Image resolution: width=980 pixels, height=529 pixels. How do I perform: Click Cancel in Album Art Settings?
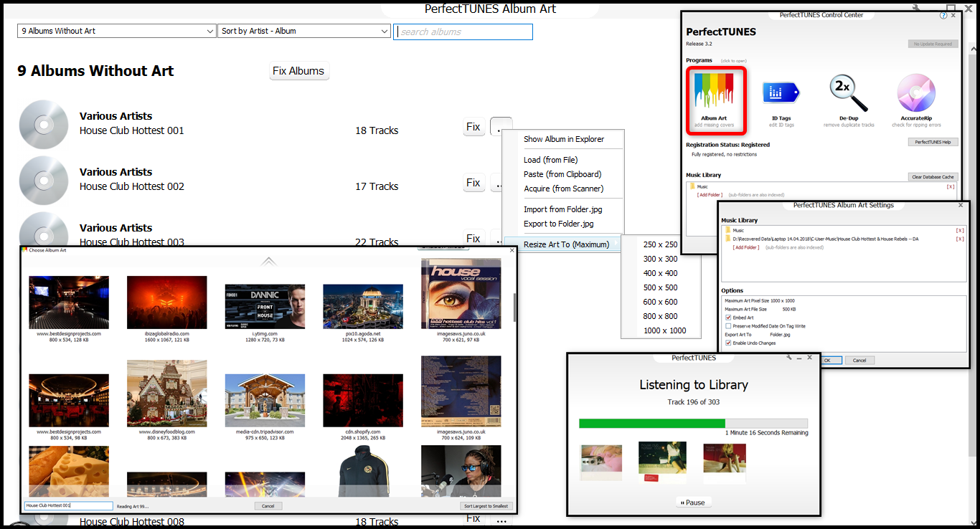pyautogui.click(x=859, y=361)
